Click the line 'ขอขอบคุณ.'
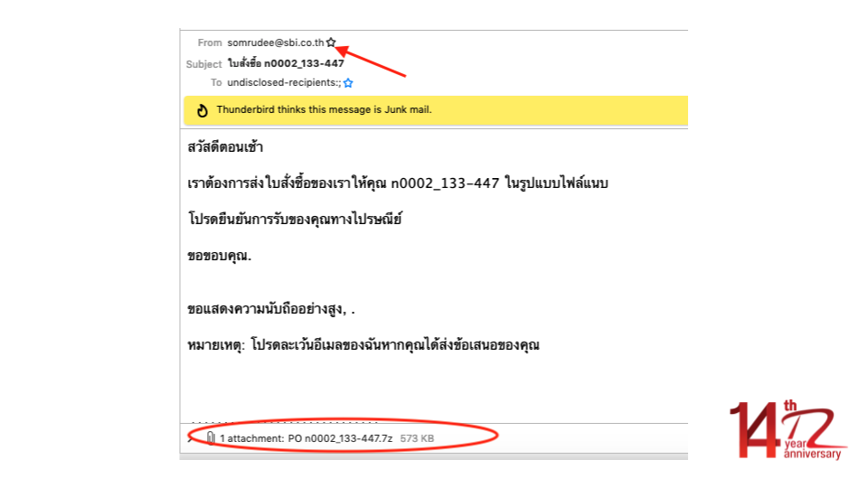The height and width of the screenshot is (488, 868). coord(219,256)
